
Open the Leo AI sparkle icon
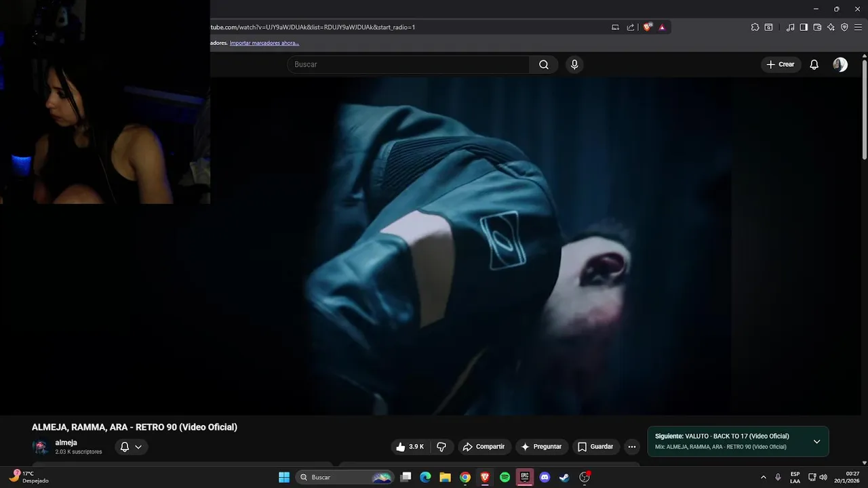pos(831,27)
